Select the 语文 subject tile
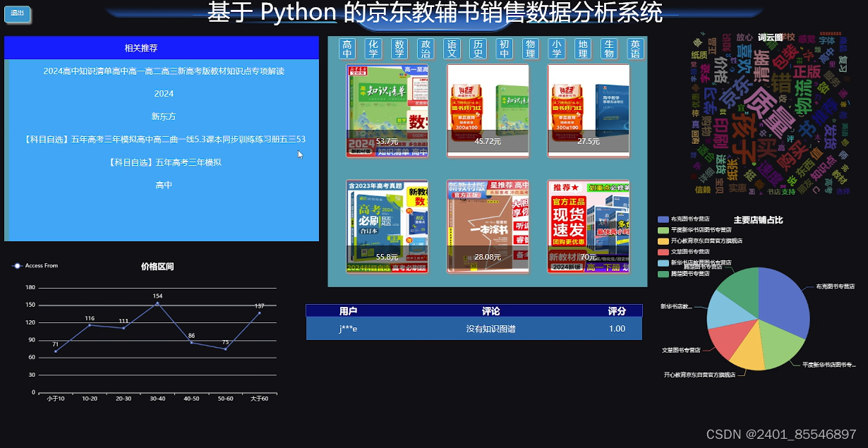This screenshot has width=868, height=448. coord(452,48)
